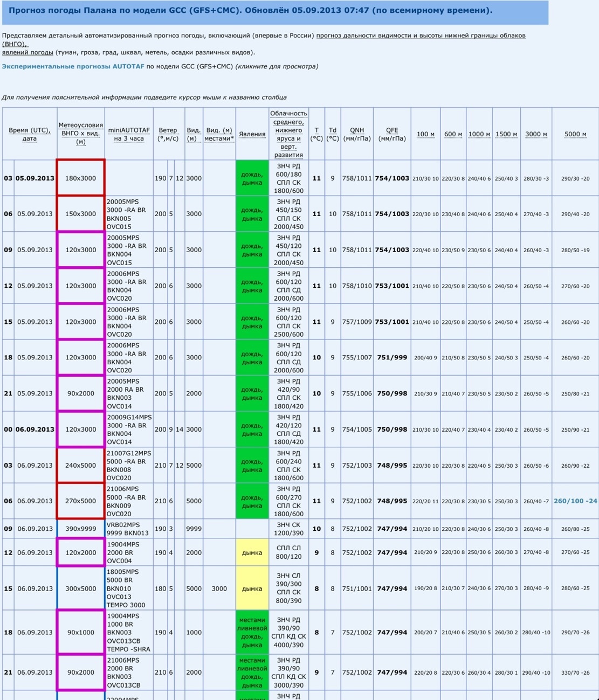Open the Экспериментальные прогнозы AUTOTAF link
Viewport: 599px width, 700px height.
click(73, 66)
